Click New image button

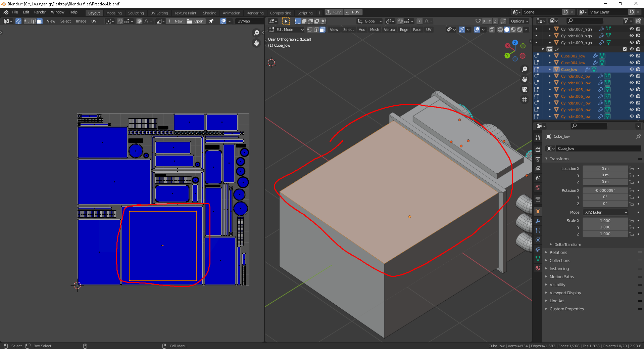(175, 21)
